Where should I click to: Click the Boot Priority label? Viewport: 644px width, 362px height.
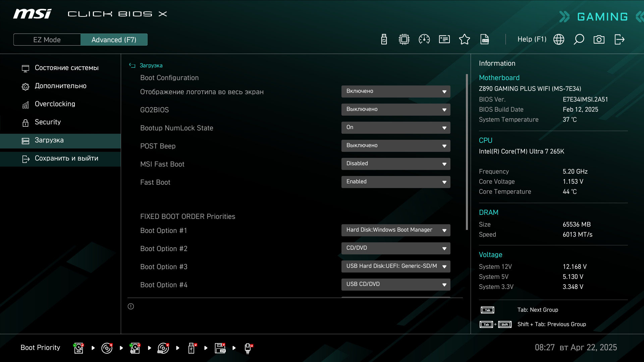click(x=40, y=348)
